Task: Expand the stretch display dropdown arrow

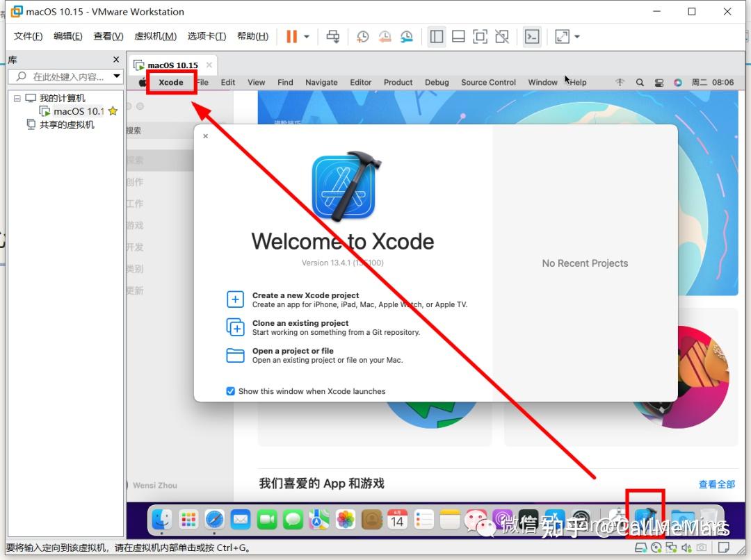Action: point(577,36)
